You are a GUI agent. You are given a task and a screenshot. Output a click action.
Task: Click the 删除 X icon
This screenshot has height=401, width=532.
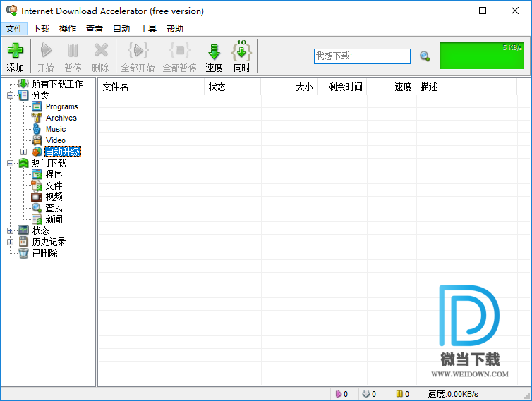[101, 50]
